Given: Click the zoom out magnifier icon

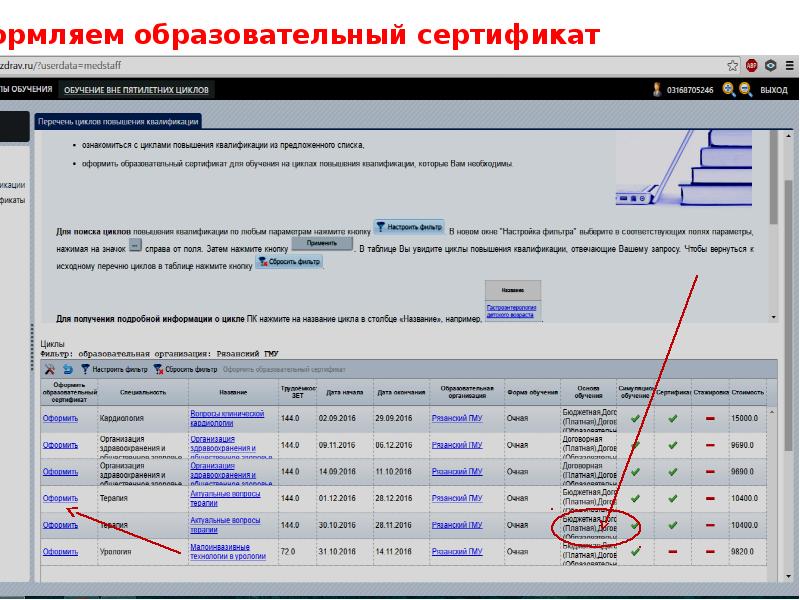Looking at the screenshot, I should pyautogui.click(x=745, y=89).
